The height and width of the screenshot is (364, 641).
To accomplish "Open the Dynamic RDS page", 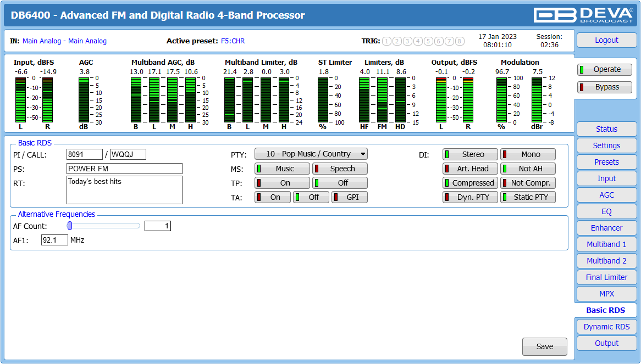I will 607,327.
